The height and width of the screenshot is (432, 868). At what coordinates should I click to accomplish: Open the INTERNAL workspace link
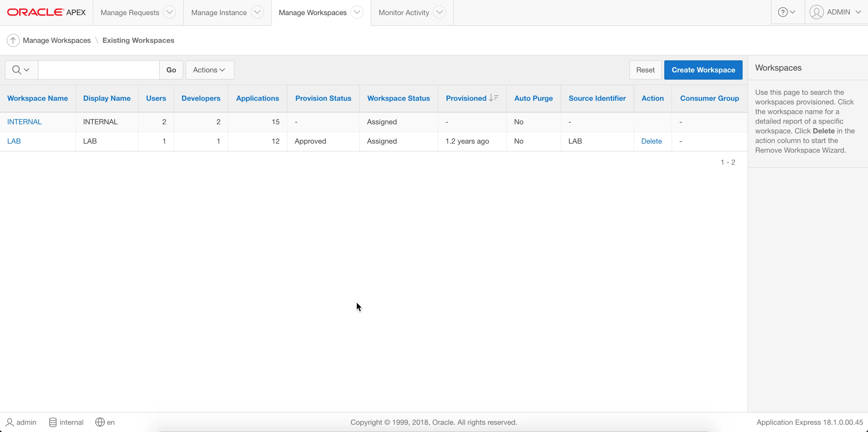(x=24, y=122)
